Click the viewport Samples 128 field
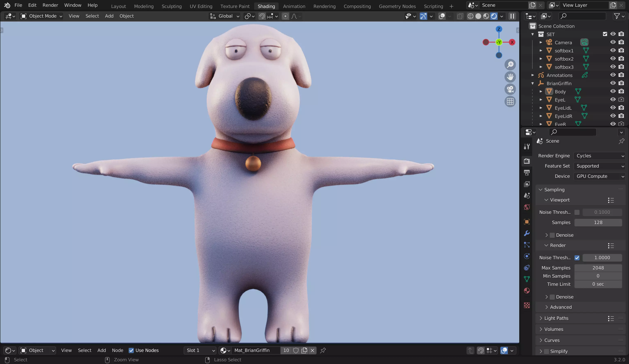The height and width of the screenshot is (364, 629). pos(598,223)
